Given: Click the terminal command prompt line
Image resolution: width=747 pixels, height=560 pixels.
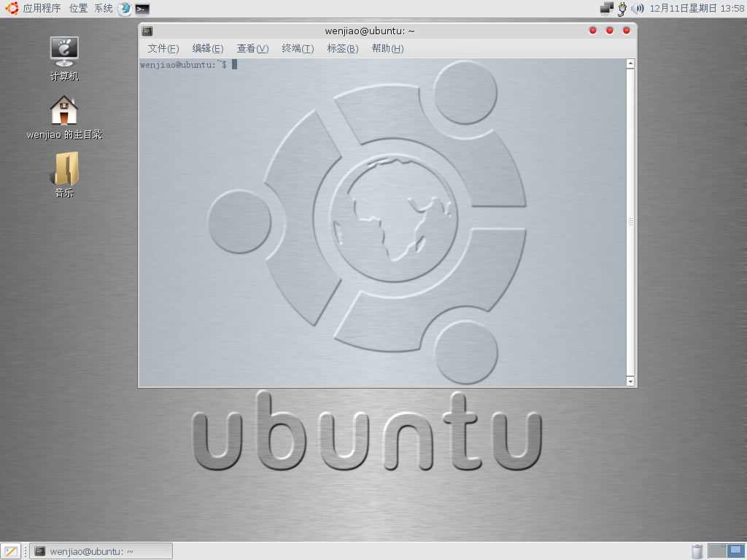Looking at the screenshot, I should click(x=188, y=65).
